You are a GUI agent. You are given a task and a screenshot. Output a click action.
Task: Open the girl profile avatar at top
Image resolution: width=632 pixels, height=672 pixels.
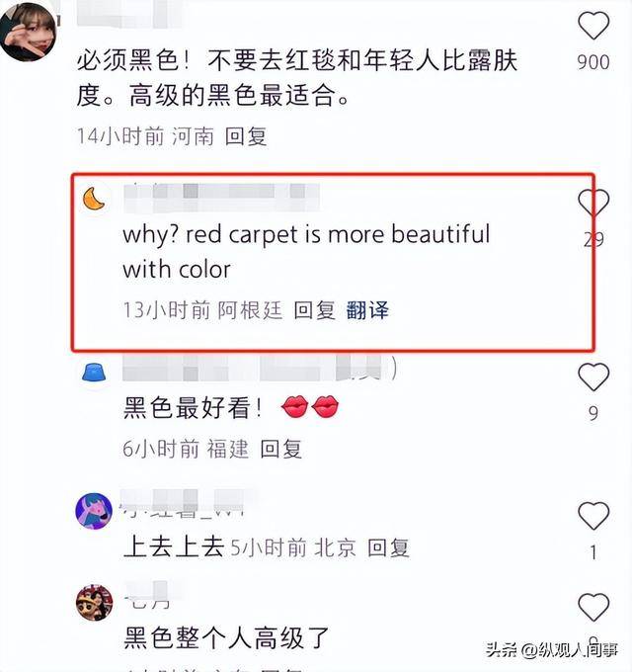[29, 32]
